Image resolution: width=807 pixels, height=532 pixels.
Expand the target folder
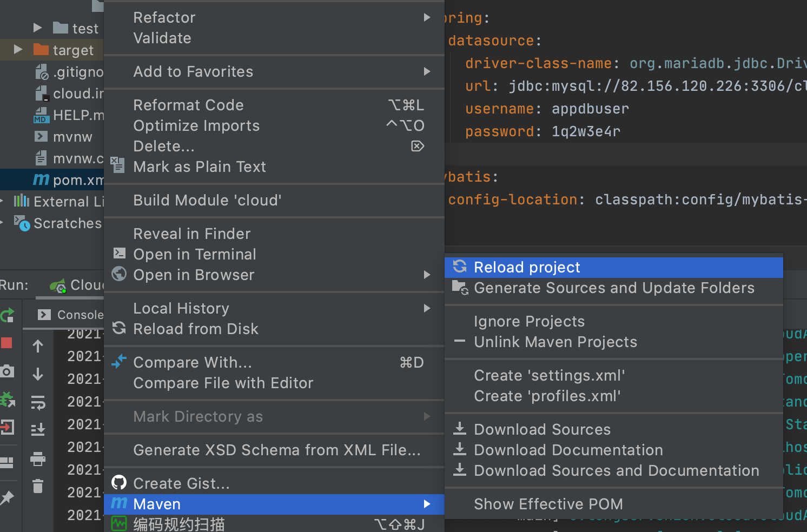coord(18,50)
